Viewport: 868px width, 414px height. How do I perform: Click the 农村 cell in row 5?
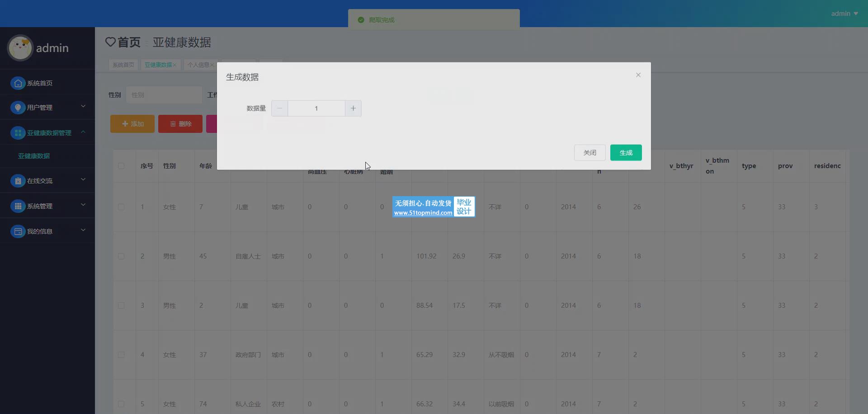(278, 404)
